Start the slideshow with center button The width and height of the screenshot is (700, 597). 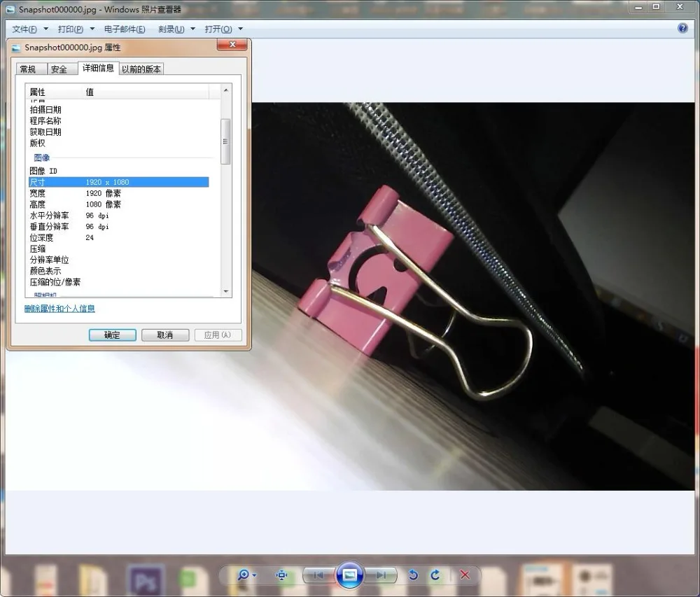(x=349, y=575)
